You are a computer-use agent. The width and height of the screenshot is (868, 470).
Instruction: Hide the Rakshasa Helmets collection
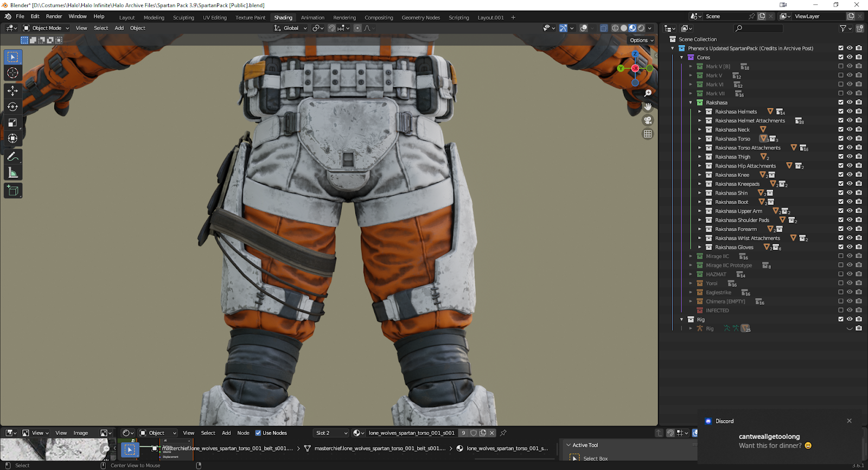tap(850, 112)
